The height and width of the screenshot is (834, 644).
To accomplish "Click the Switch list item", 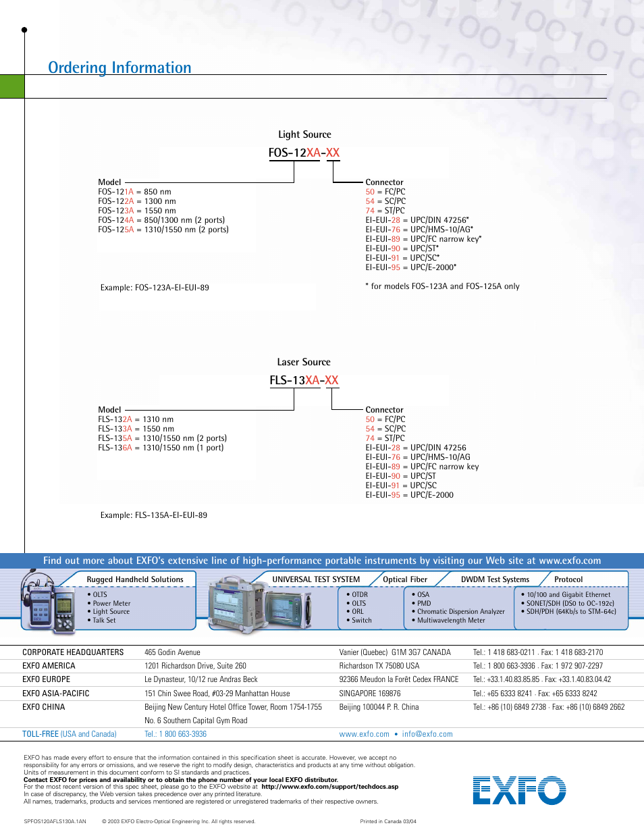I will click(359, 621).
